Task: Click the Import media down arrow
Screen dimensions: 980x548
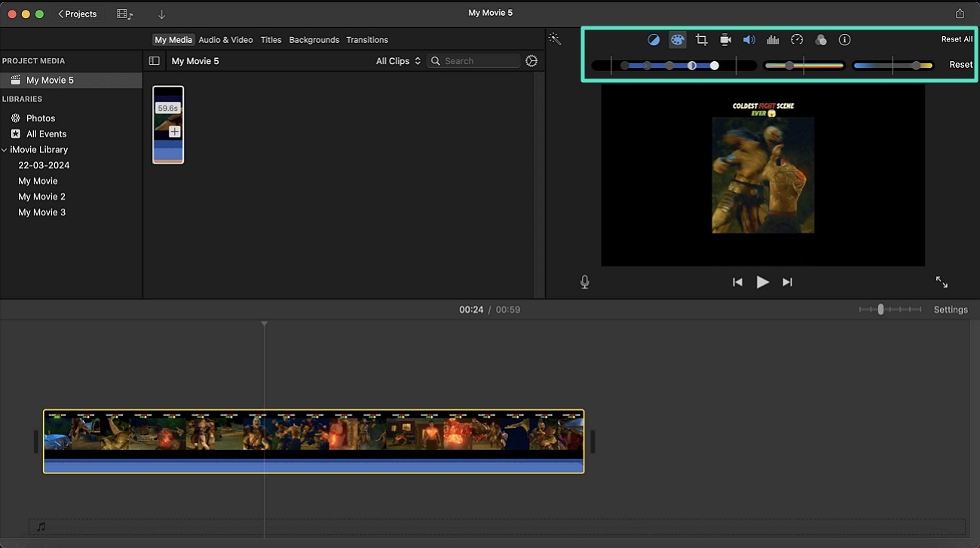Action: (x=161, y=14)
